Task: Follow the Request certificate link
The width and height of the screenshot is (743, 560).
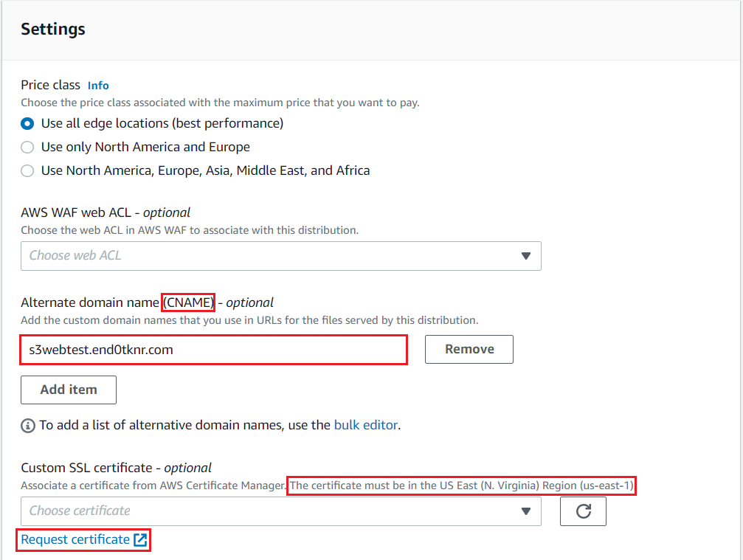Action: 75,539
